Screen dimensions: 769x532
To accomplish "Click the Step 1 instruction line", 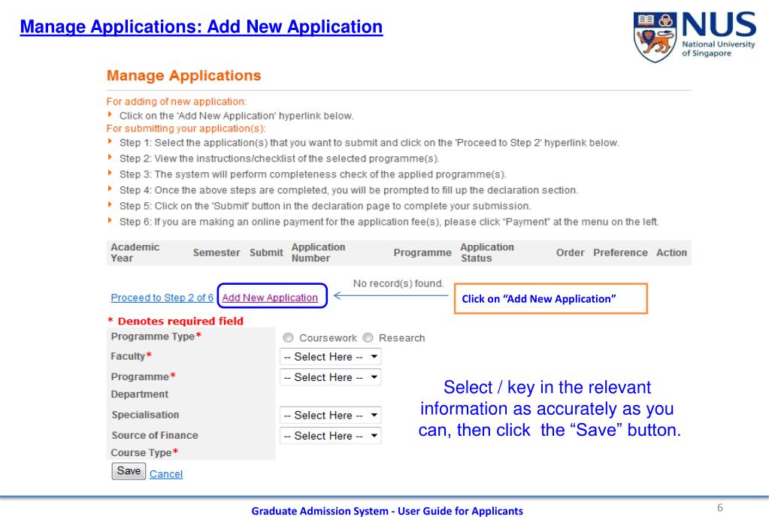I will (x=369, y=143).
